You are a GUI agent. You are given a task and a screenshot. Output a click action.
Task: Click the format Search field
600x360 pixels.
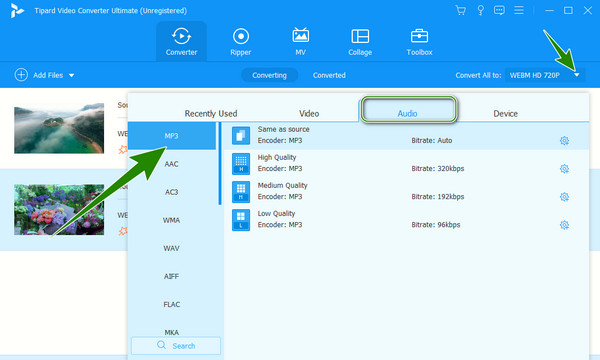click(176, 345)
